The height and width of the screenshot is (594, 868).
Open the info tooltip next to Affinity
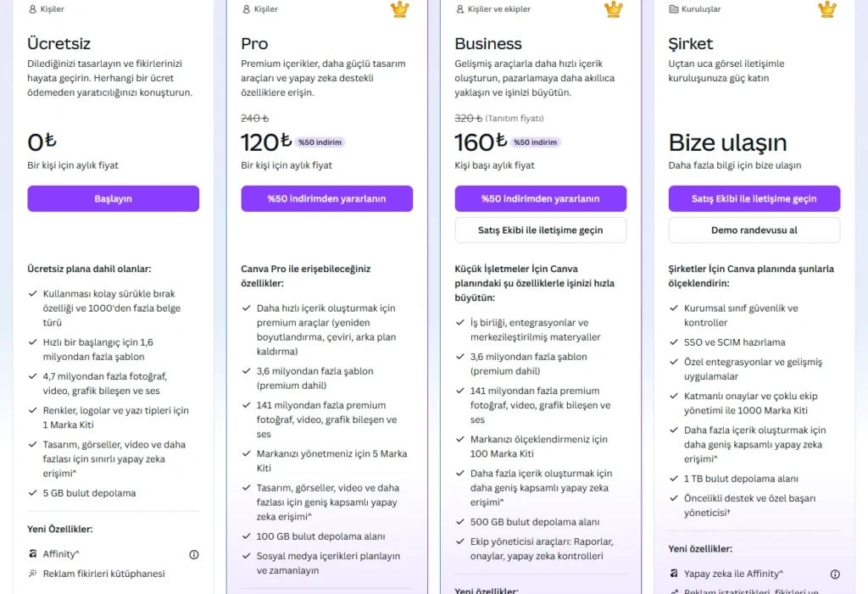(193, 553)
